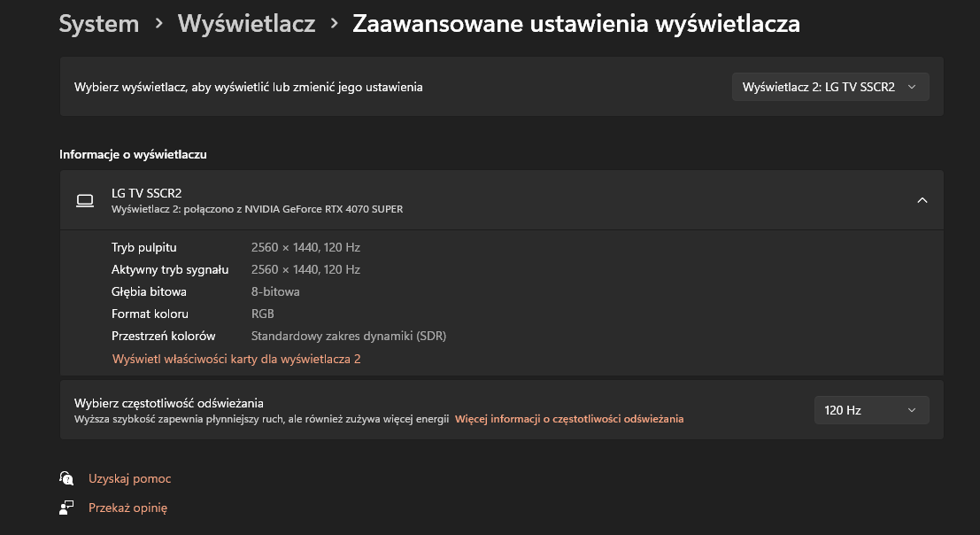This screenshot has height=535, width=980.
Task: Click the monitor icon beside LG TV SSCR2
Action: click(84, 200)
